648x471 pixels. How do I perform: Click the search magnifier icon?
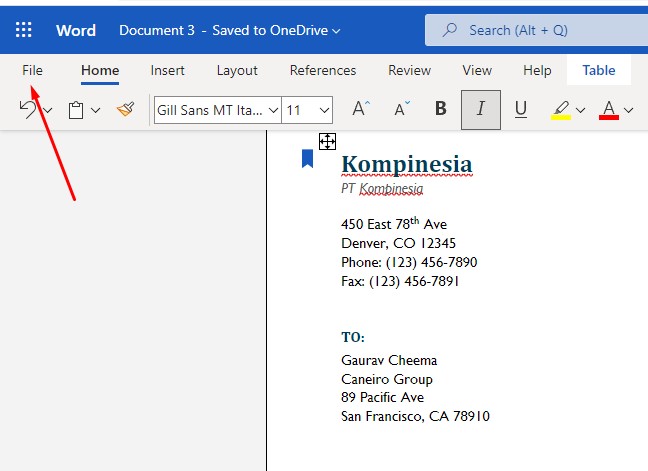click(450, 30)
